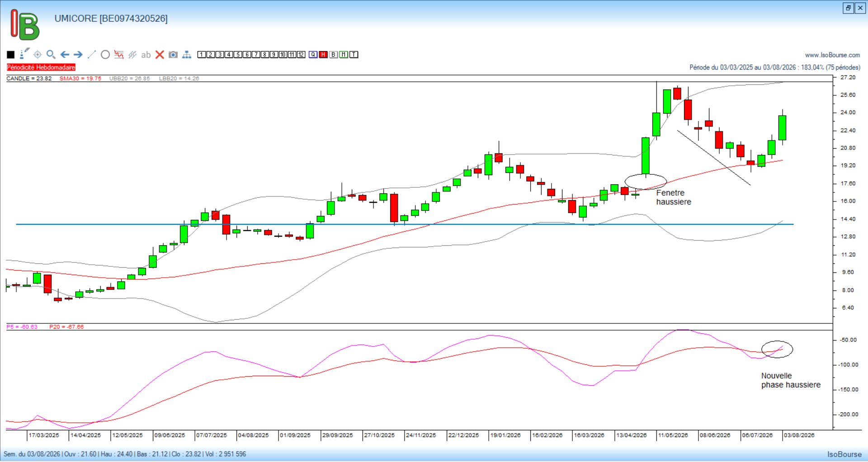Click the 'Nouvelle phase haussiere' annotation
Viewport: 868px width, 462px height.
(791, 380)
